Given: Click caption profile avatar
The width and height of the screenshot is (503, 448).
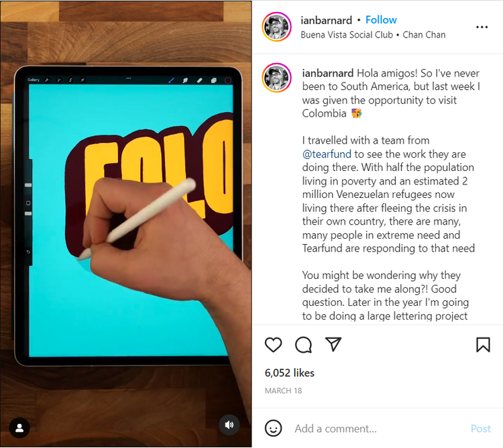Looking at the screenshot, I should tap(276, 78).
